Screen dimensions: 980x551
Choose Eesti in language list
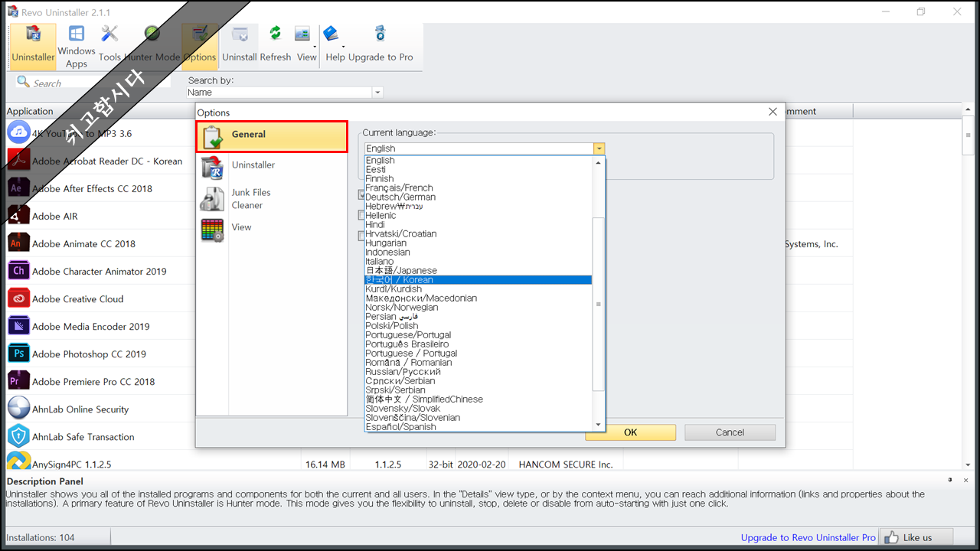pyautogui.click(x=479, y=170)
